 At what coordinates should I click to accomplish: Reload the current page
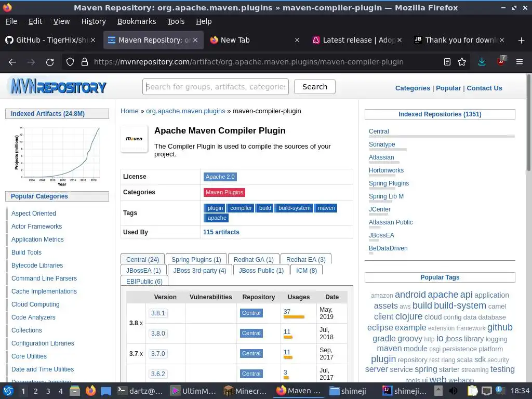[x=50, y=62]
